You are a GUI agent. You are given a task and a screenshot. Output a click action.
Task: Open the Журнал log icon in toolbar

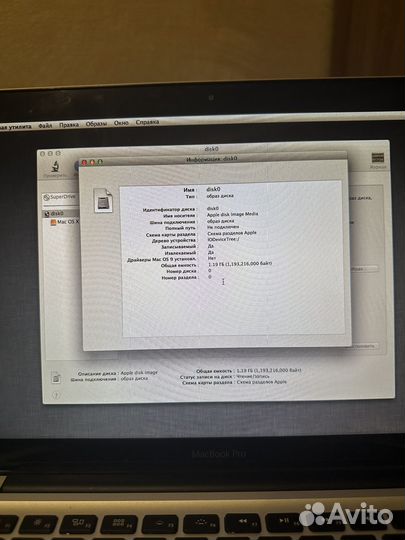tap(378, 158)
